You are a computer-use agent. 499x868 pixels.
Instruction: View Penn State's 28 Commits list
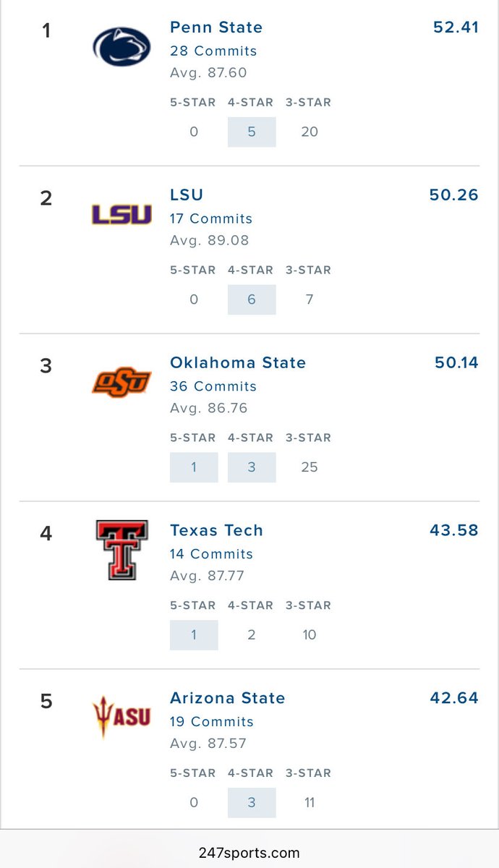click(213, 51)
